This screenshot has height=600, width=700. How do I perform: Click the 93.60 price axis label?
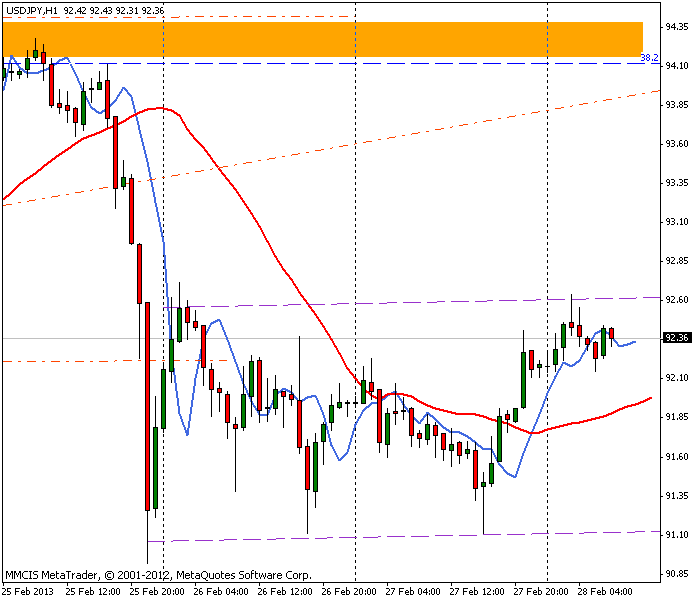(676, 144)
